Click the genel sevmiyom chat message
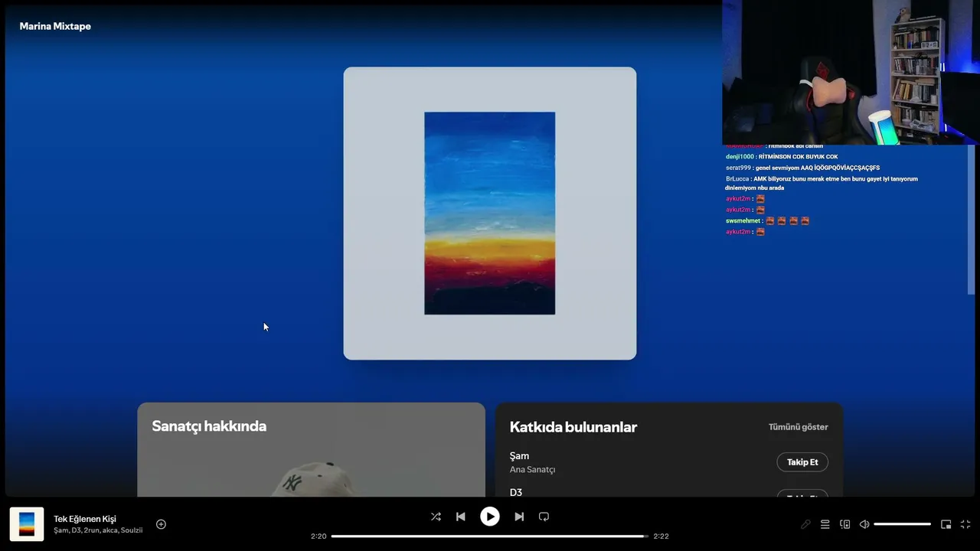 tap(818, 168)
